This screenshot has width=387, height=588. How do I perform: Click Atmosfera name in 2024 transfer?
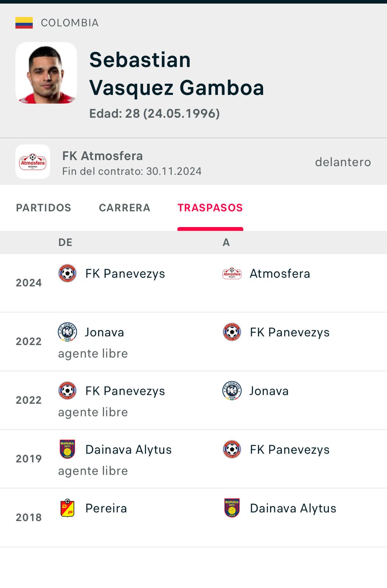(x=280, y=273)
